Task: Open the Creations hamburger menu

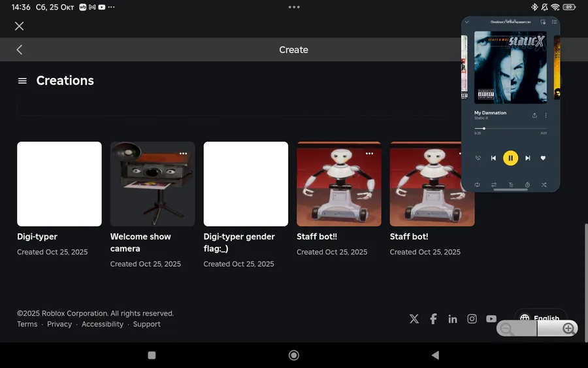Action: pos(22,80)
